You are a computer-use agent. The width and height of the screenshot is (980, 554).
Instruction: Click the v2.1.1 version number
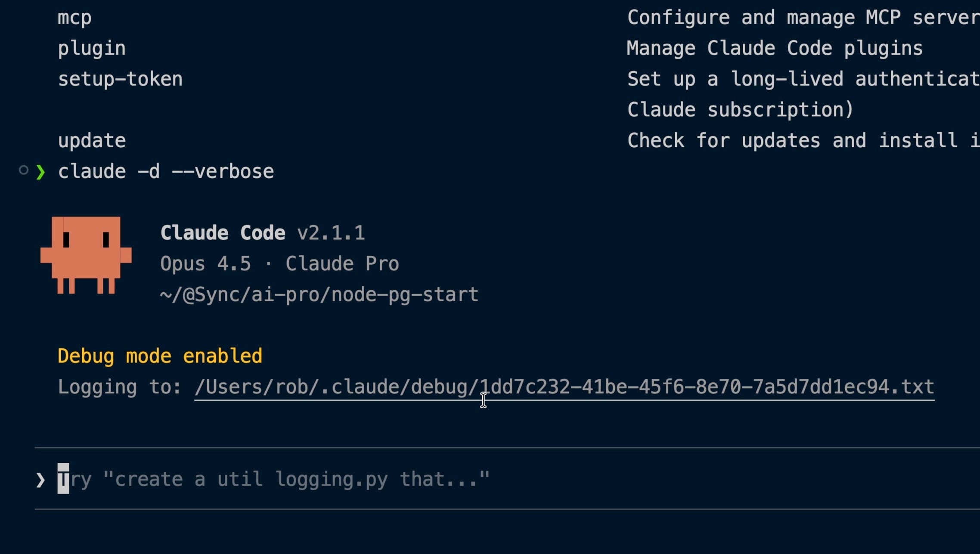click(x=331, y=233)
